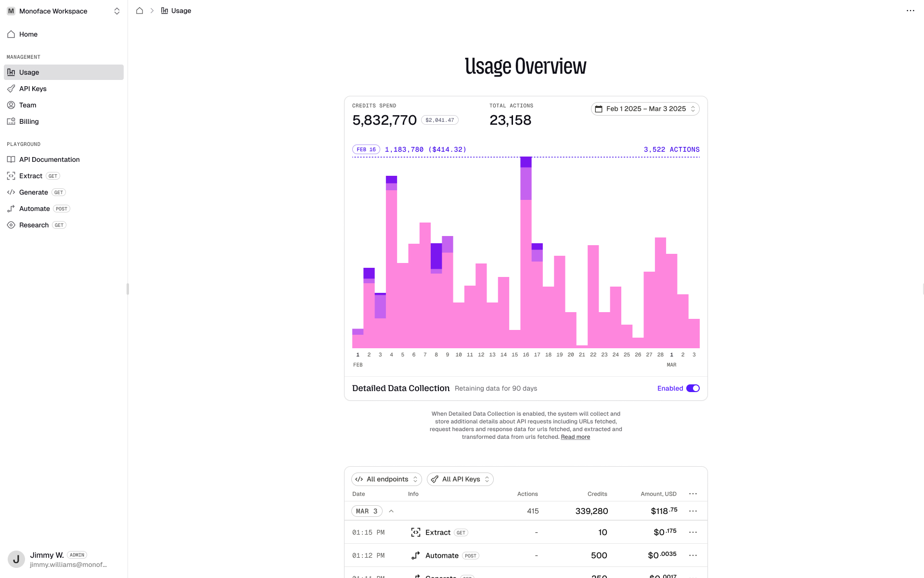Select the Extract playground tool
The image size is (924, 578).
point(31,176)
